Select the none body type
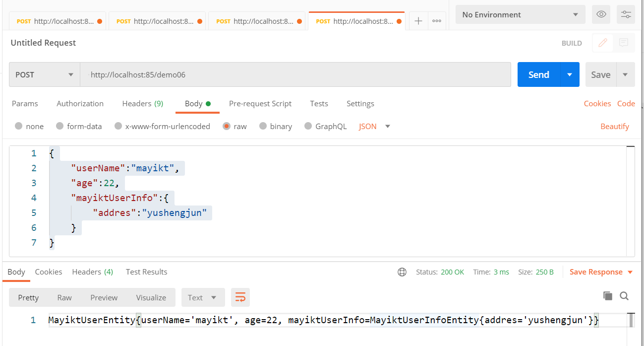This screenshot has width=644, height=346. [29, 126]
